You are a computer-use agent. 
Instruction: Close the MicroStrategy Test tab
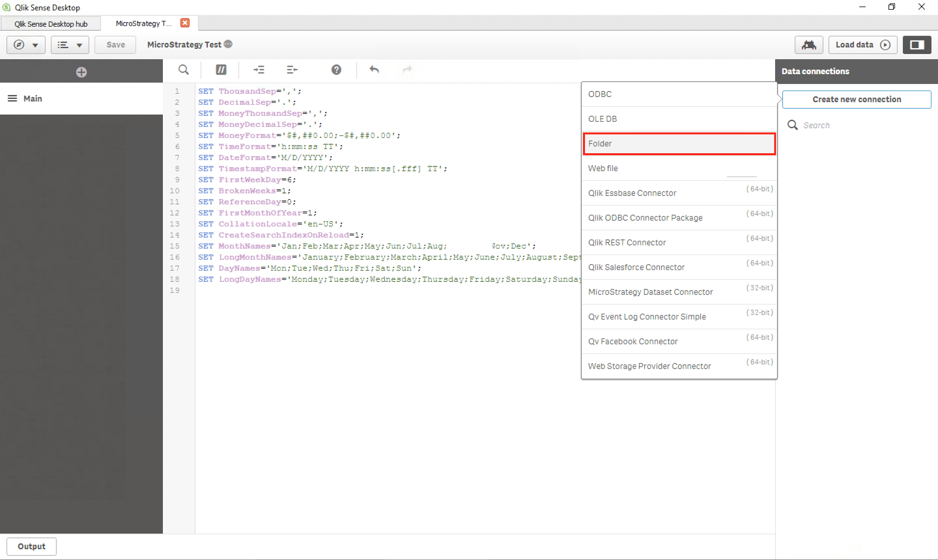(x=185, y=23)
